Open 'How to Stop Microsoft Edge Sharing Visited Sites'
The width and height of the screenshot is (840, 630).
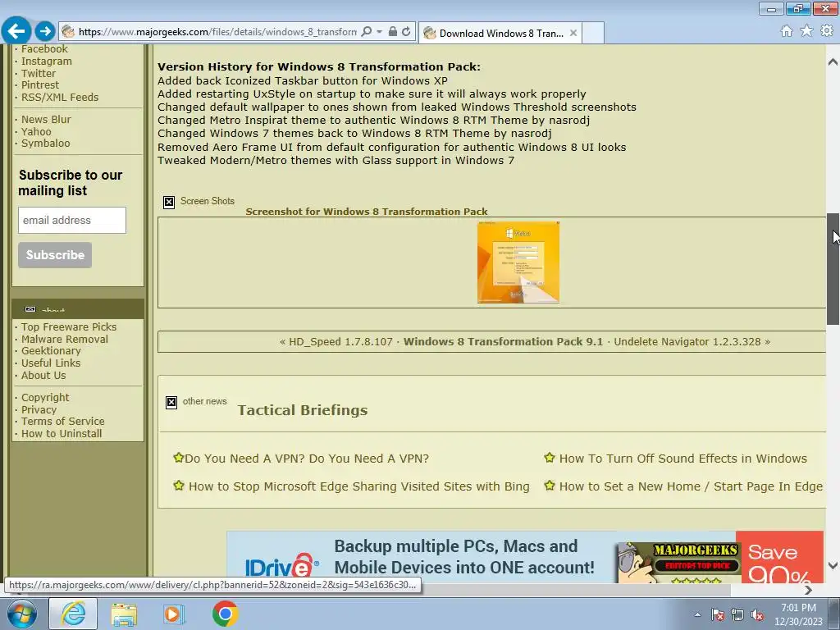click(359, 486)
